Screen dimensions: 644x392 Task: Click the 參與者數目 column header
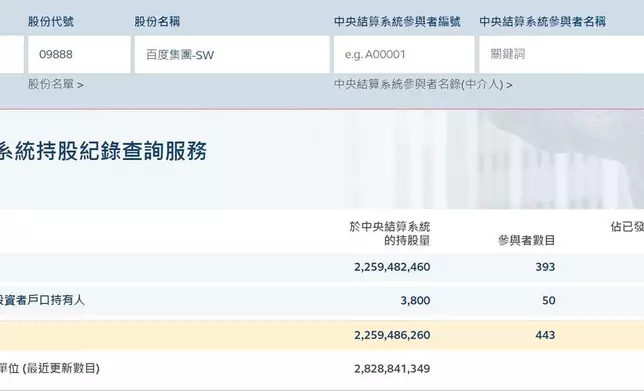tap(527, 240)
